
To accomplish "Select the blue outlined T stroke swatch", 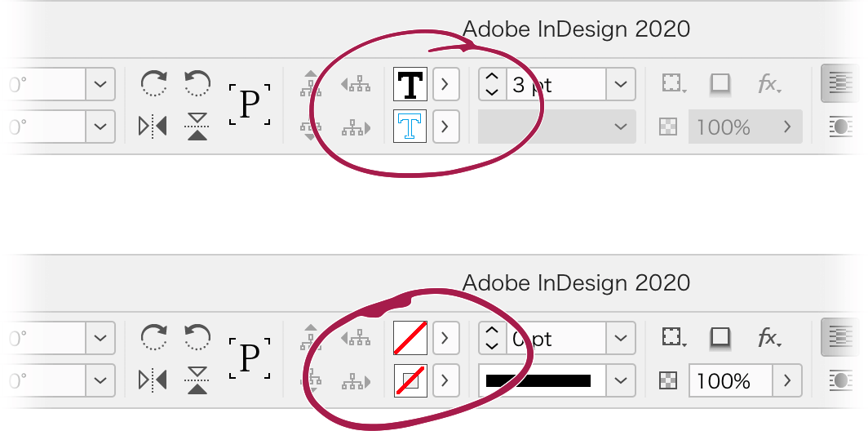I will pos(410,127).
